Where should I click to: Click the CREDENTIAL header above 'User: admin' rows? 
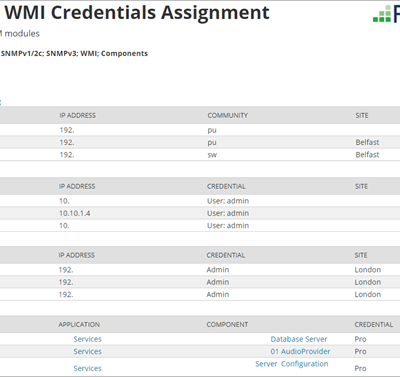pyautogui.click(x=226, y=186)
